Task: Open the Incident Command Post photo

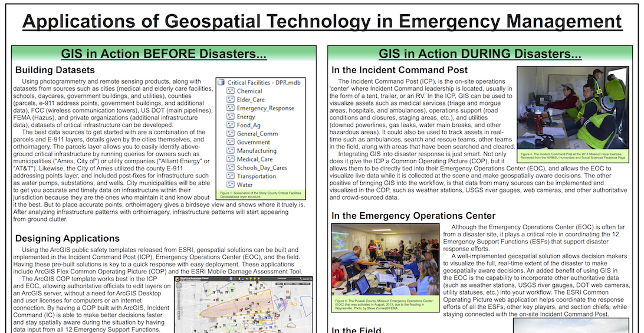Action: (x=573, y=108)
